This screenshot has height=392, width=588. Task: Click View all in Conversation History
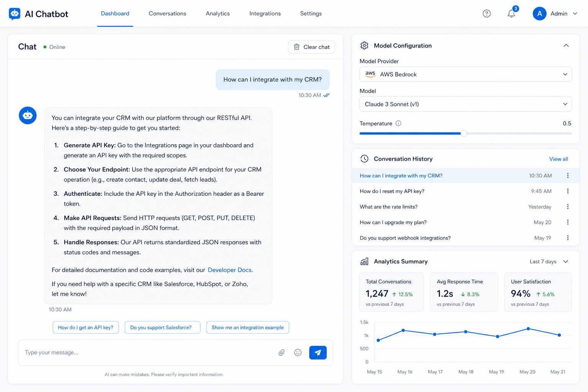tap(559, 159)
